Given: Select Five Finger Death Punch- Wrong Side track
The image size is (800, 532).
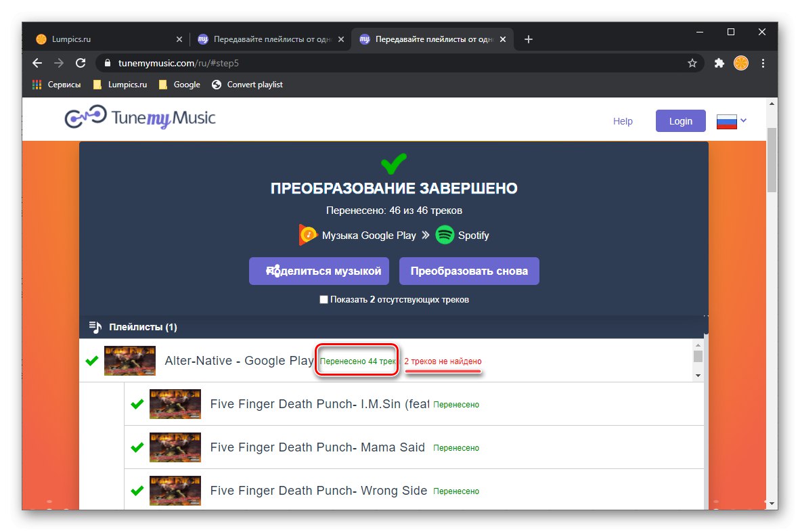Looking at the screenshot, I should click(x=414, y=490).
